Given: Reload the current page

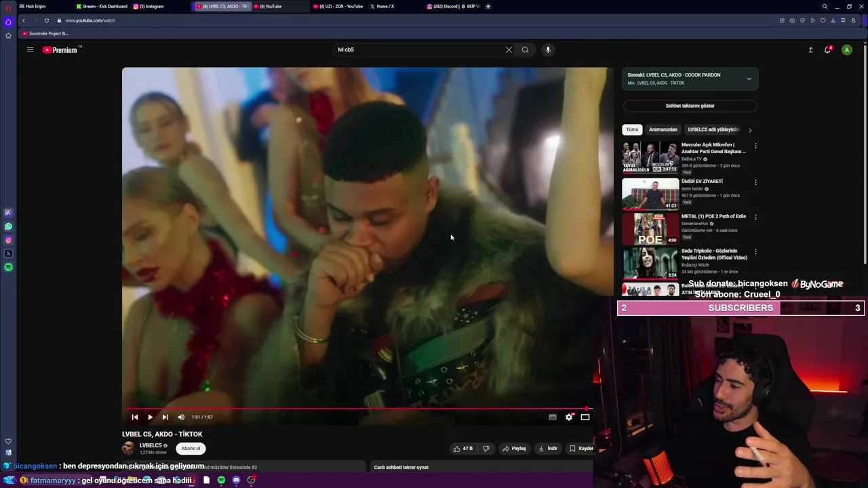Looking at the screenshot, I should tap(47, 20).
